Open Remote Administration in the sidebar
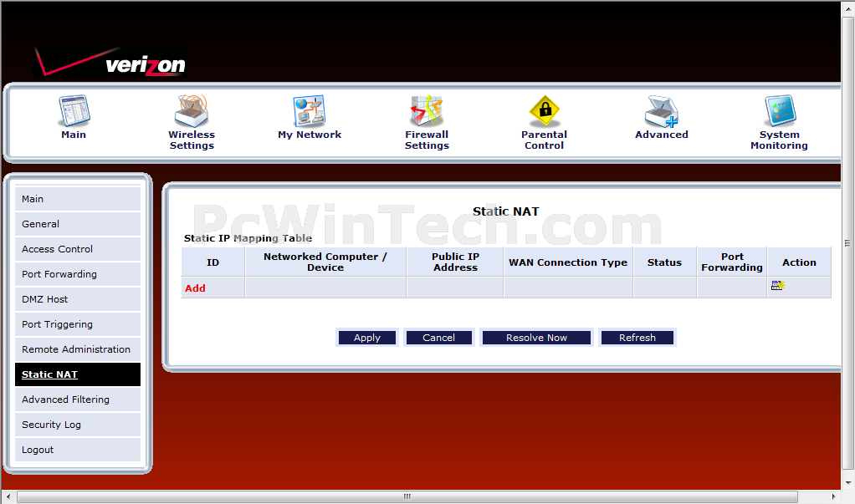This screenshot has width=855, height=504. [78, 349]
